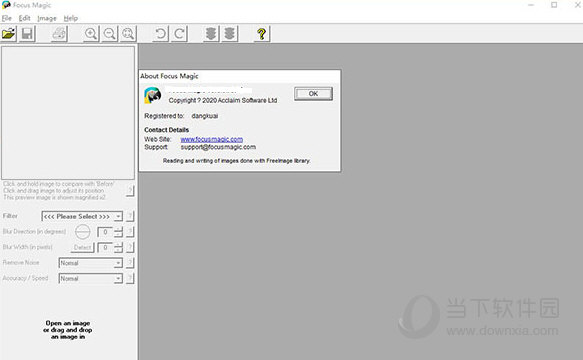Viewport: 583px width, 360px height.
Task: Open the Accuracy / Speed dropdown
Action: [90, 278]
